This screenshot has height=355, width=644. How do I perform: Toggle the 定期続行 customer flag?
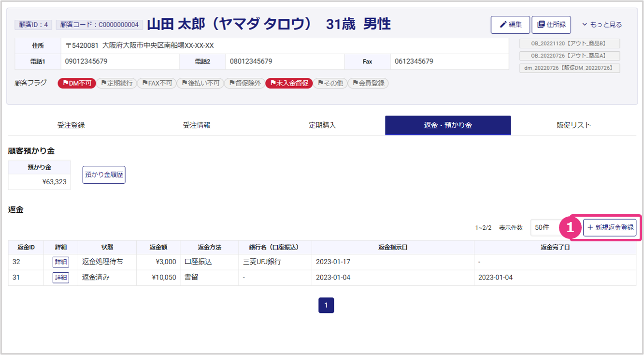[116, 83]
